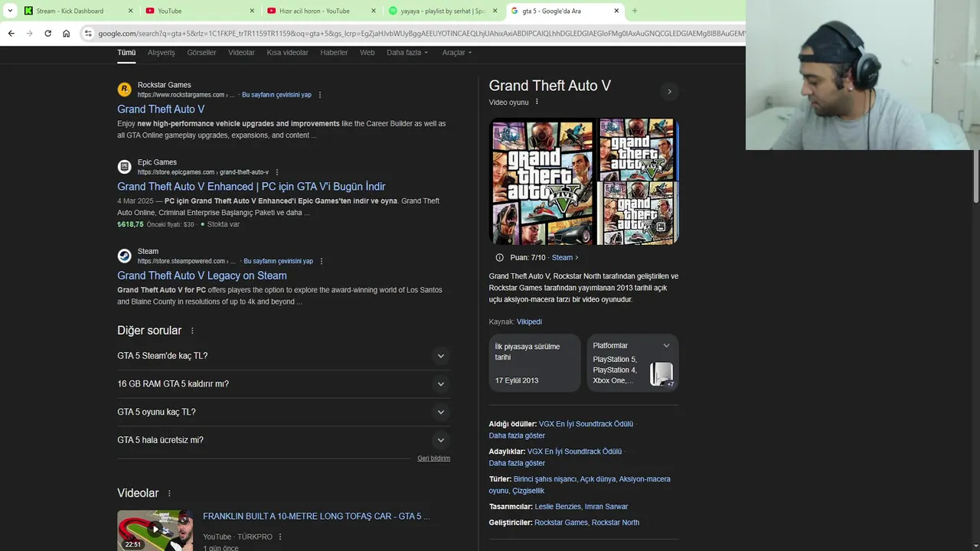Click the Steam favicon
This screenshot has width=980, height=551.
(124, 256)
